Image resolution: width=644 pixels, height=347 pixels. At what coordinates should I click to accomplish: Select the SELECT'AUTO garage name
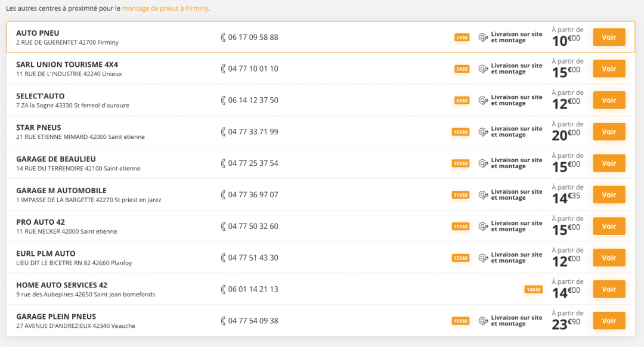click(x=41, y=96)
